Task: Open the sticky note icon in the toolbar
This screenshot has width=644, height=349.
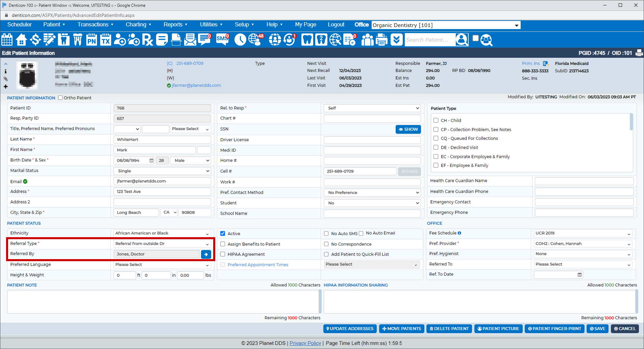Action: click(x=162, y=40)
